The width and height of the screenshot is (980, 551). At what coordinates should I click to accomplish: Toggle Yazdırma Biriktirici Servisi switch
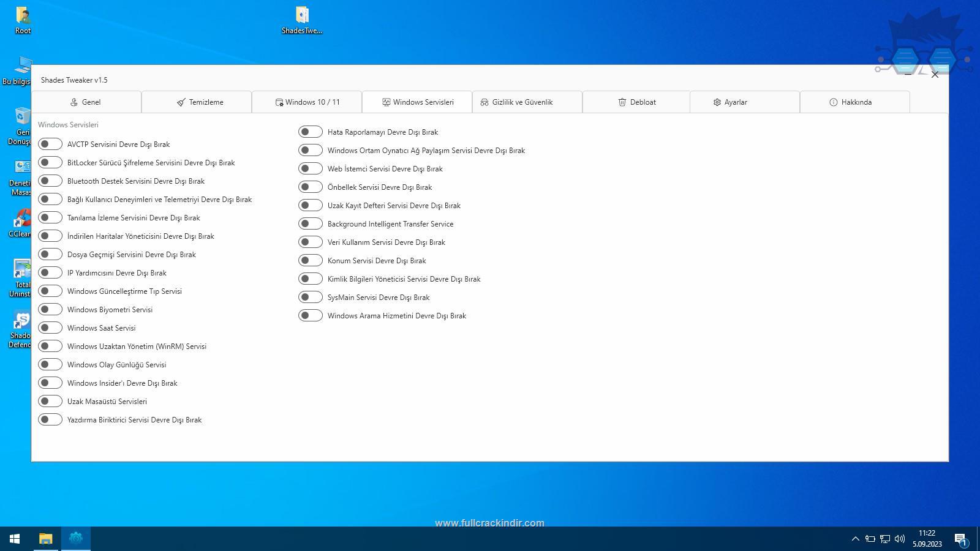click(50, 419)
